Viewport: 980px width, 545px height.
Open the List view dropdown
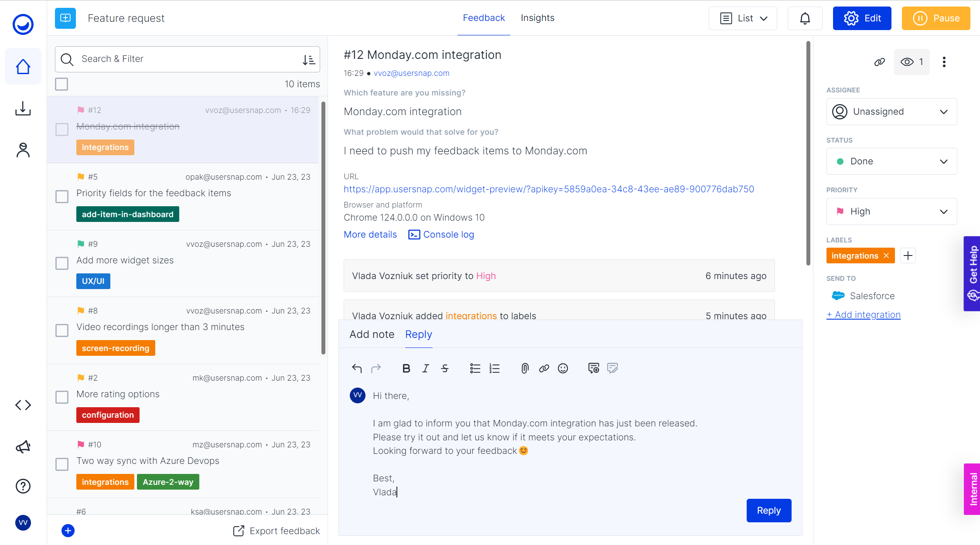click(x=743, y=18)
